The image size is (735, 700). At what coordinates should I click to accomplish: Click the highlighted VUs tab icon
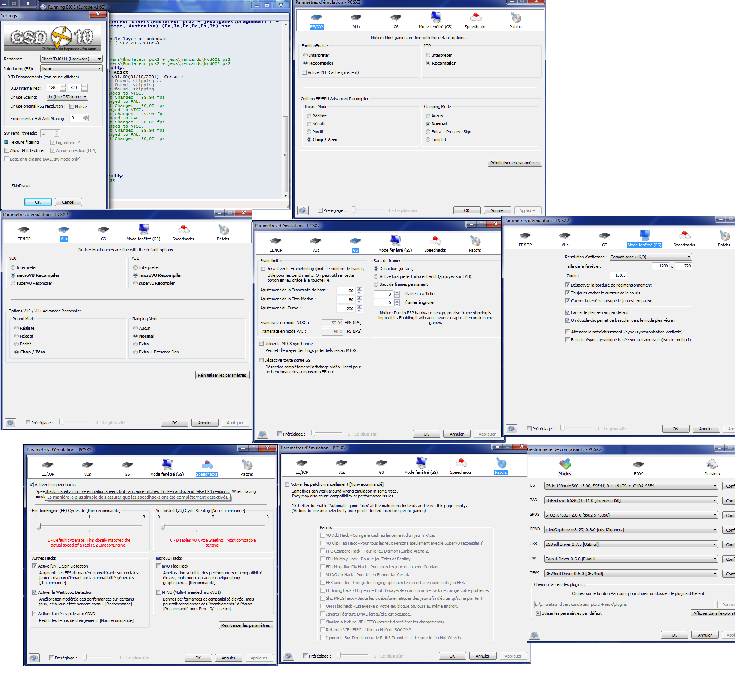[x=64, y=230]
